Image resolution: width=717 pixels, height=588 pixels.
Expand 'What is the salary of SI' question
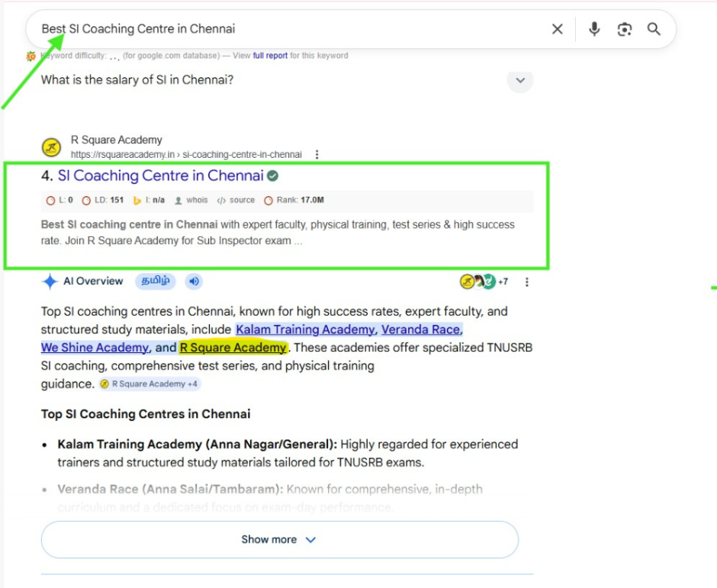(x=520, y=81)
